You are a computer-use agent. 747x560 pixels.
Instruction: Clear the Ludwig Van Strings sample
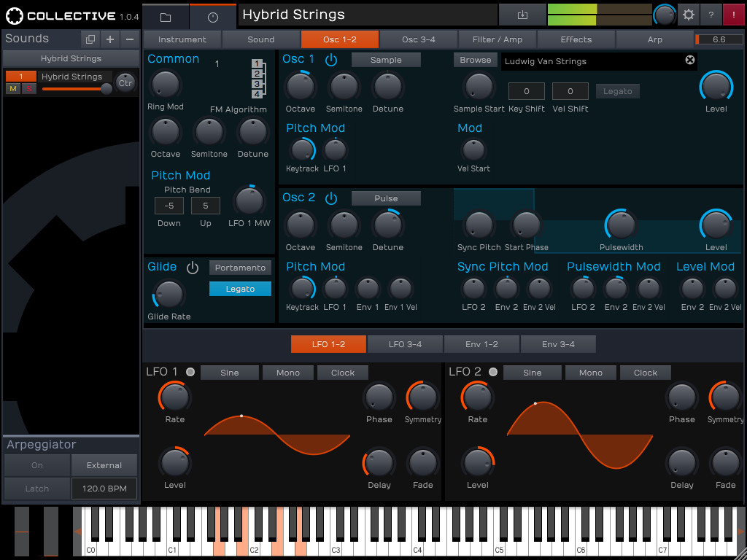[689, 60]
